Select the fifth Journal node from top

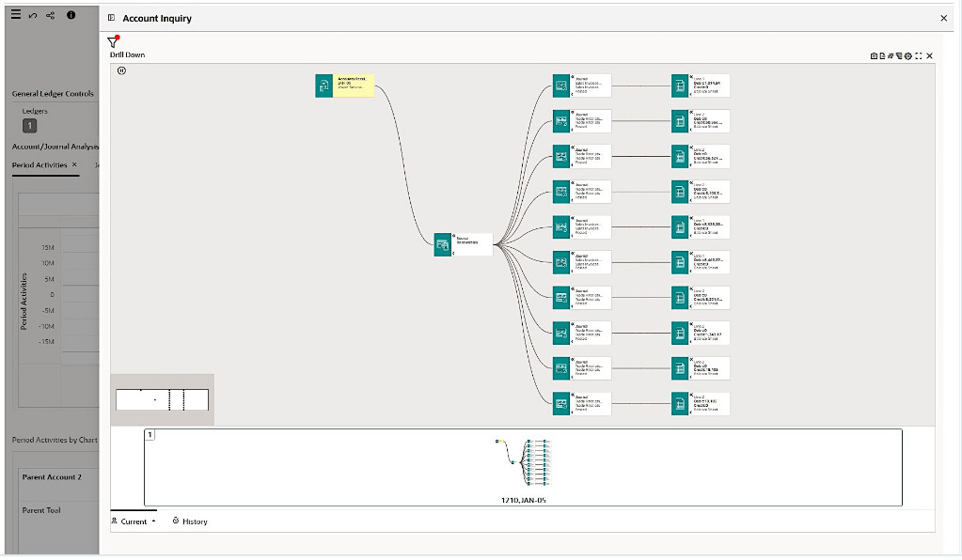(581, 227)
